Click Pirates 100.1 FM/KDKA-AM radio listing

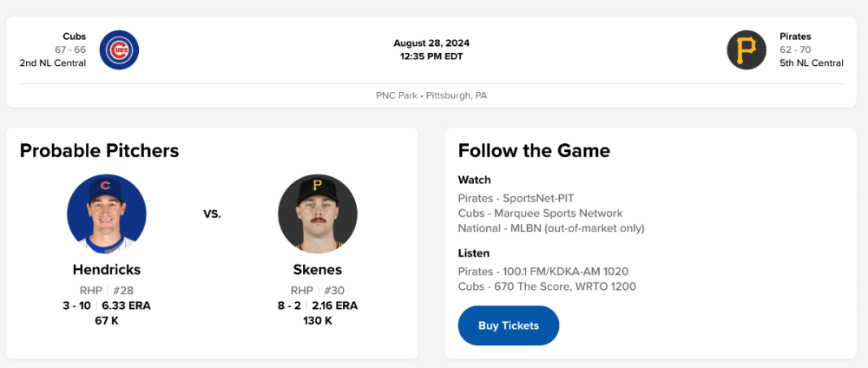[x=543, y=272]
